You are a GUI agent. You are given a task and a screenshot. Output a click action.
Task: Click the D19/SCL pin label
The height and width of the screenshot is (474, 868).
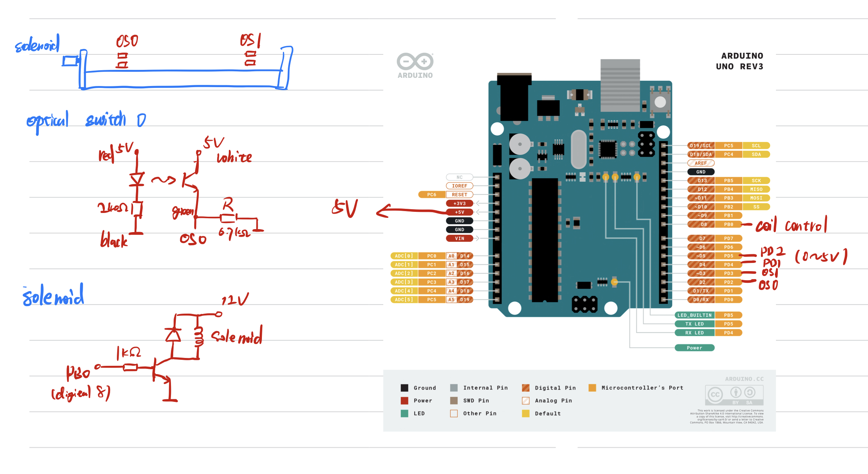(701, 146)
